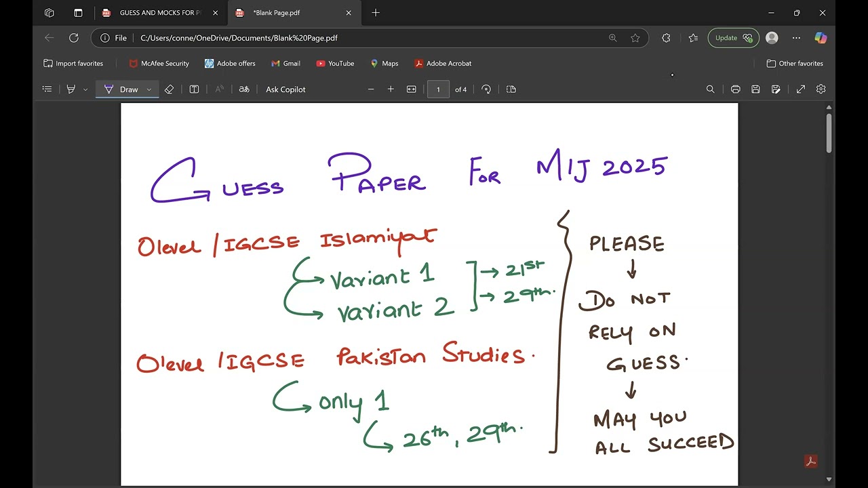Click the Read aloud icon

pos(219,89)
